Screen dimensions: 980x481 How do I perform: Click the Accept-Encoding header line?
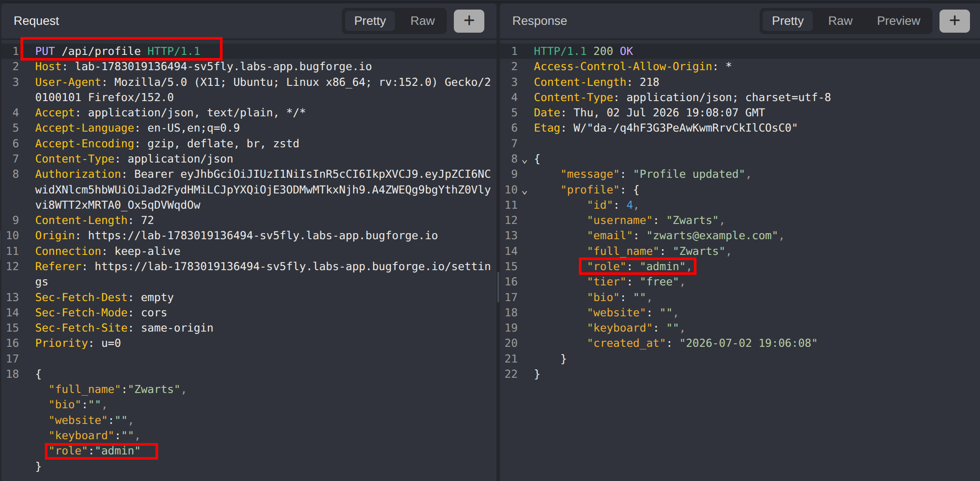tap(167, 143)
